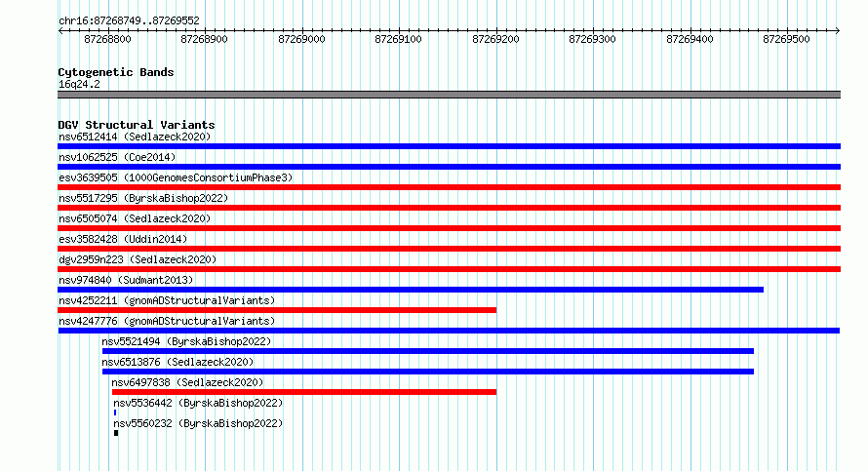Select the 16q24.2 band label
The height and width of the screenshot is (471, 868).
click(79, 84)
